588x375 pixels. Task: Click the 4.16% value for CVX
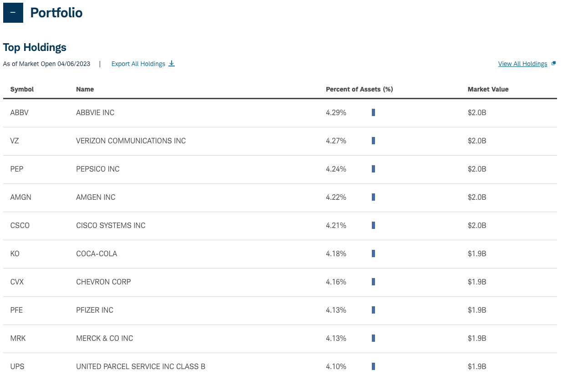point(336,282)
